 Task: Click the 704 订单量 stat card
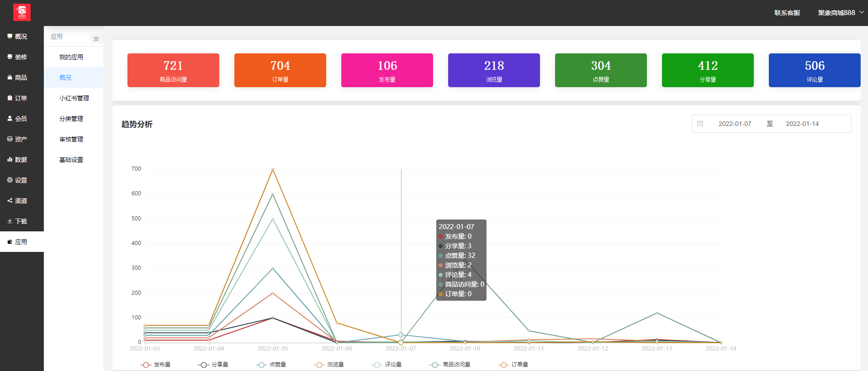click(x=280, y=70)
